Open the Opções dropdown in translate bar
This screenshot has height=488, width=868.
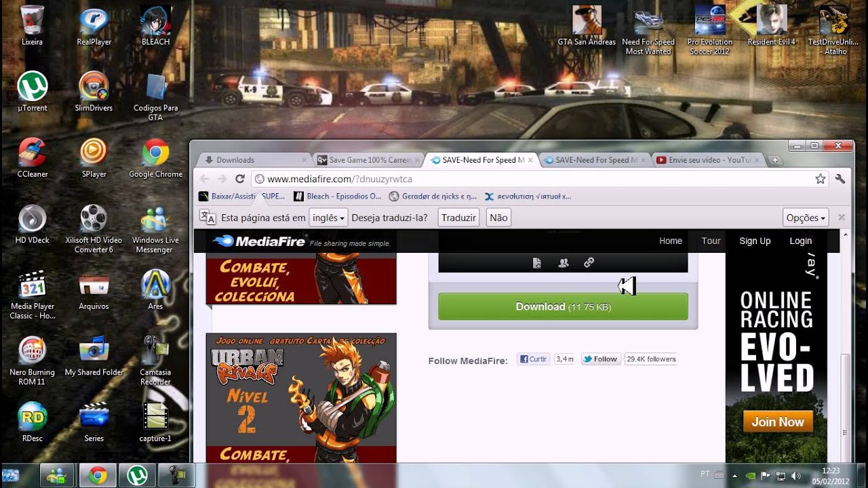[806, 218]
